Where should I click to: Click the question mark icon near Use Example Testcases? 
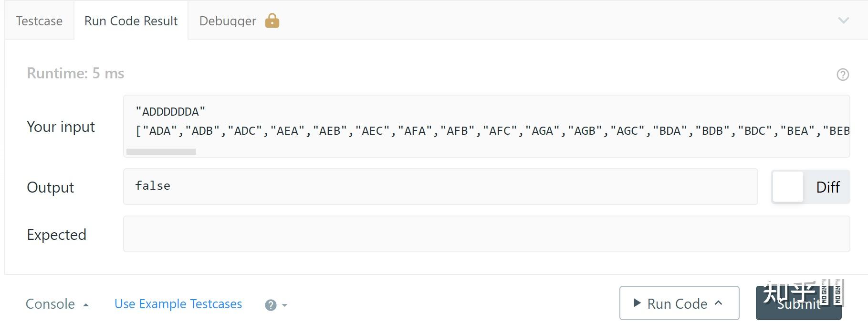point(271,305)
